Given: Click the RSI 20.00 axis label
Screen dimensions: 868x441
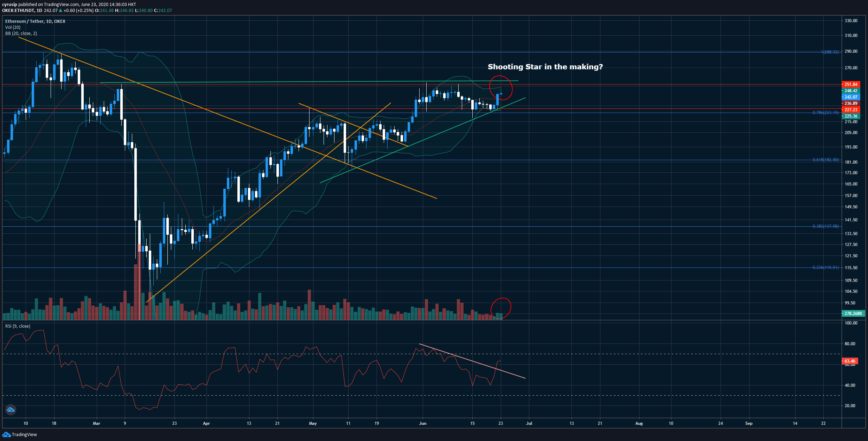Looking at the screenshot, I should [850, 405].
